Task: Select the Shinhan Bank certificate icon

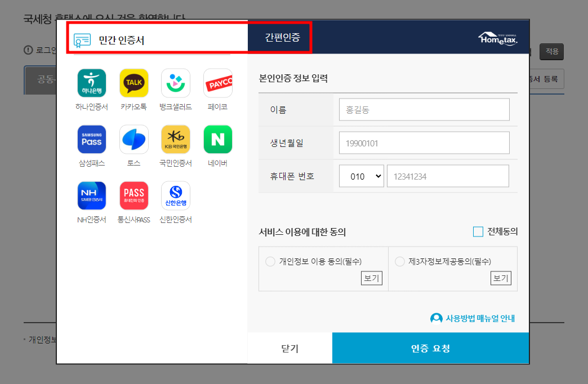Action: pos(176,196)
